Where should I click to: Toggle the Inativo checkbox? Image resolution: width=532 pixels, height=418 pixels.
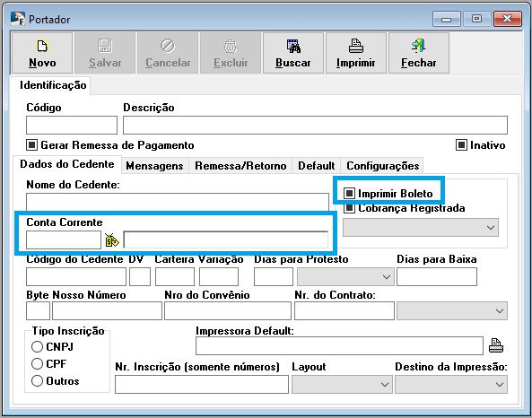[x=461, y=145]
